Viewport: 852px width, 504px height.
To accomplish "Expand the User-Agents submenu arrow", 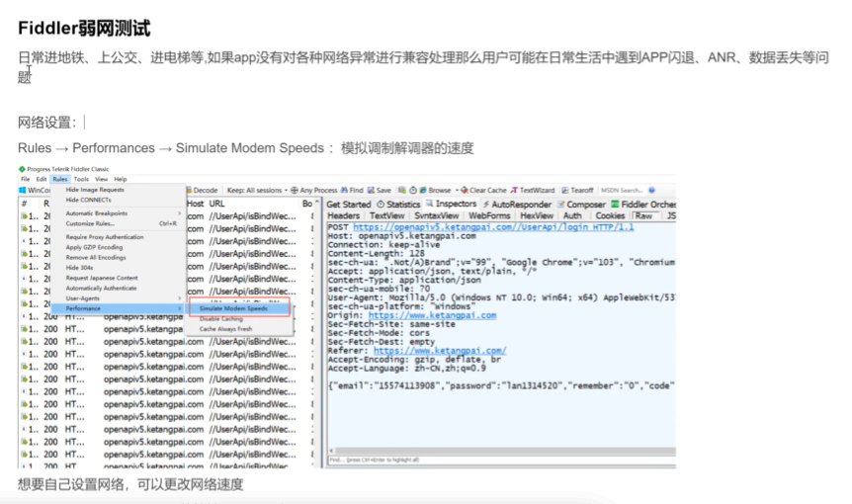I will (x=179, y=298).
